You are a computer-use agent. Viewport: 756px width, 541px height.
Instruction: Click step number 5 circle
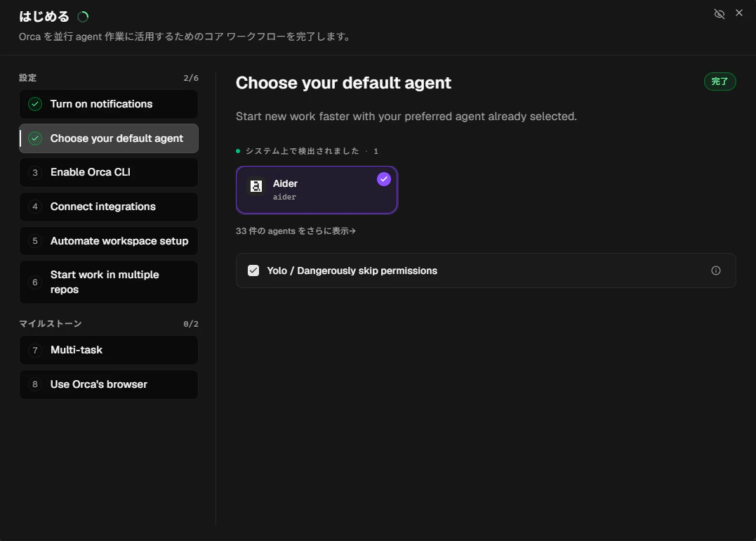(x=35, y=241)
